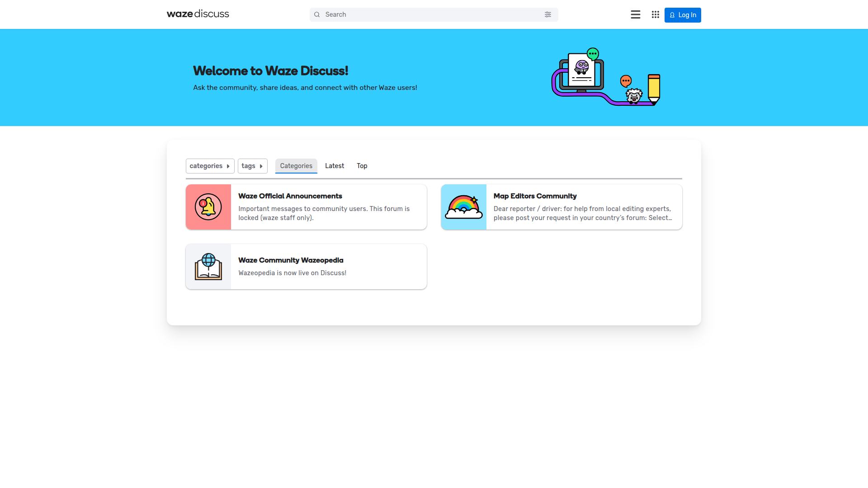Open advanced search filters icon

point(548,14)
